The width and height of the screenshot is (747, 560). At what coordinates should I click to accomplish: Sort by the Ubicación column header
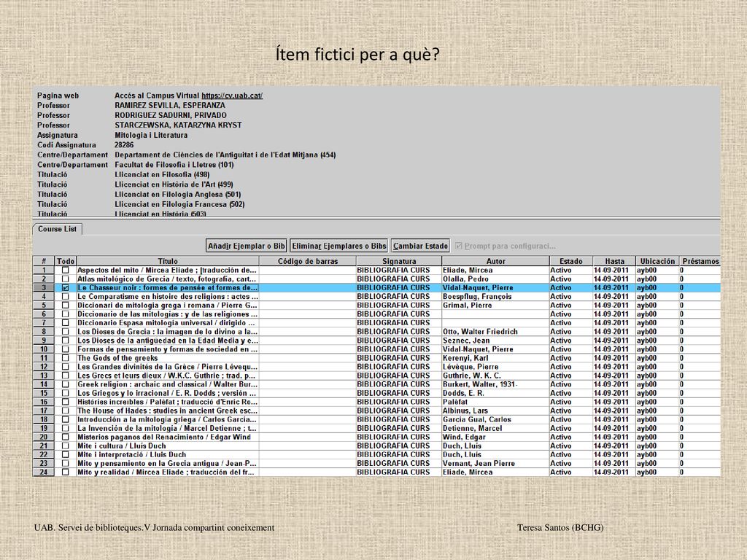[x=657, y=261]
